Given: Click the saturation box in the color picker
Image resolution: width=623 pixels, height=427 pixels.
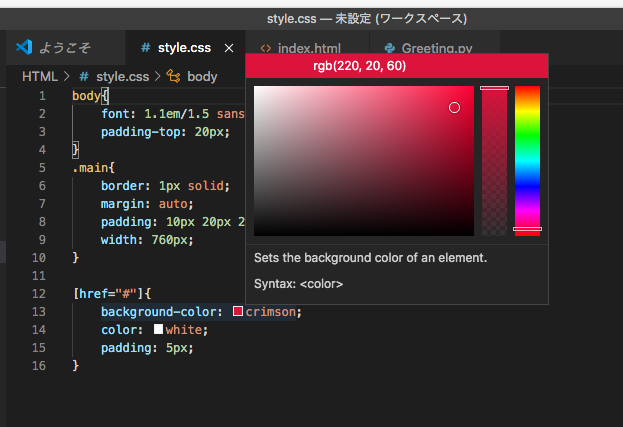Looking at the screenshot, I should coord(364,161).
